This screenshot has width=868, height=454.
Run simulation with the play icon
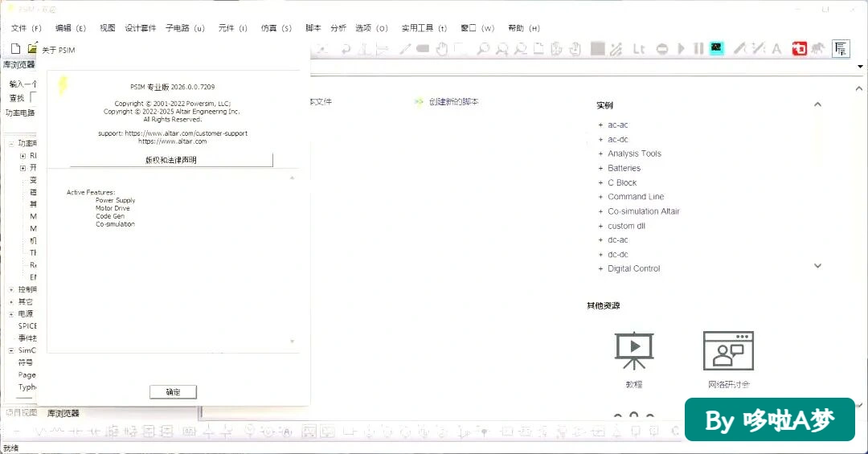[x=682, y=49]
